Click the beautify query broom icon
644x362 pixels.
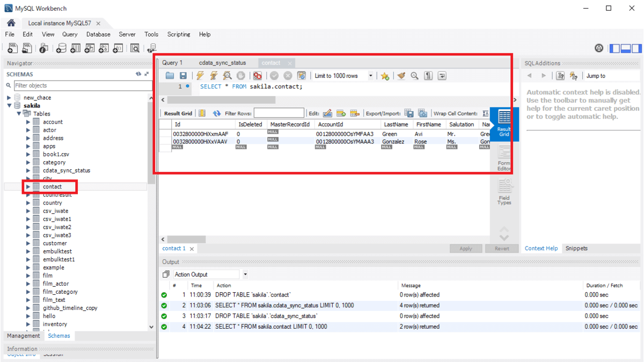point(401,76)
